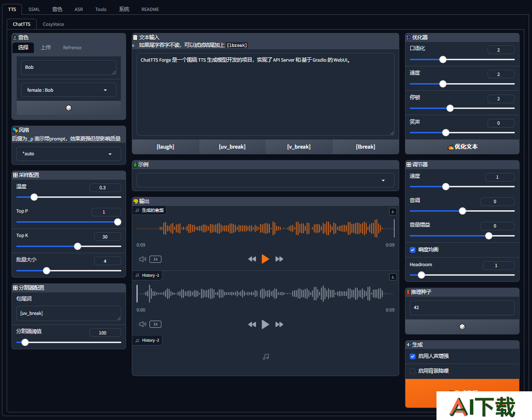Click the orange generate button
The image size is (532, 420).
coord(462,393)
